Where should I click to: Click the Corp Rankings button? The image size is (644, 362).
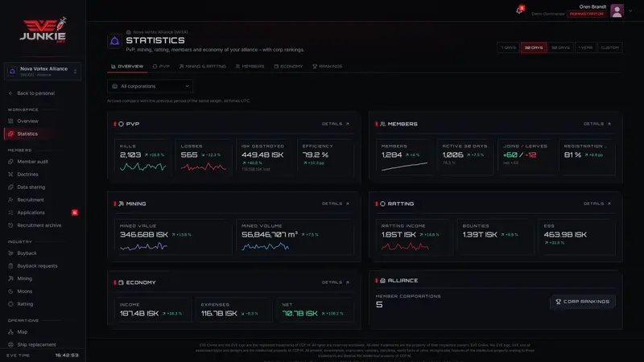click(582, 302)
